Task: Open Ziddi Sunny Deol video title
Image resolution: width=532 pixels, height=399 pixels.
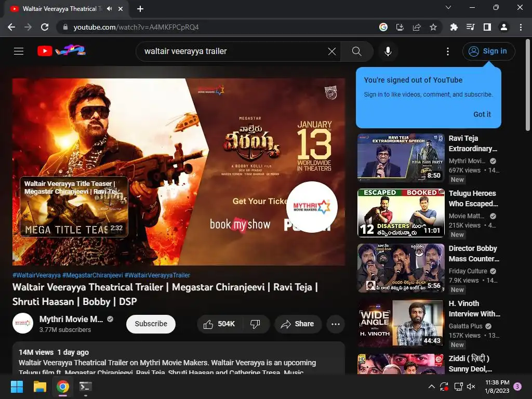Action: coord(471,364)
